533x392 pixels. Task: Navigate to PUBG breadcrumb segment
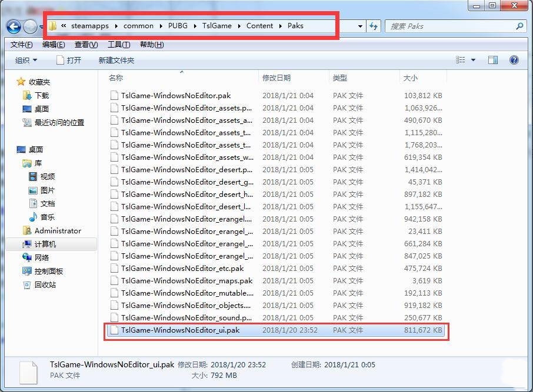(x=178, y=26)
